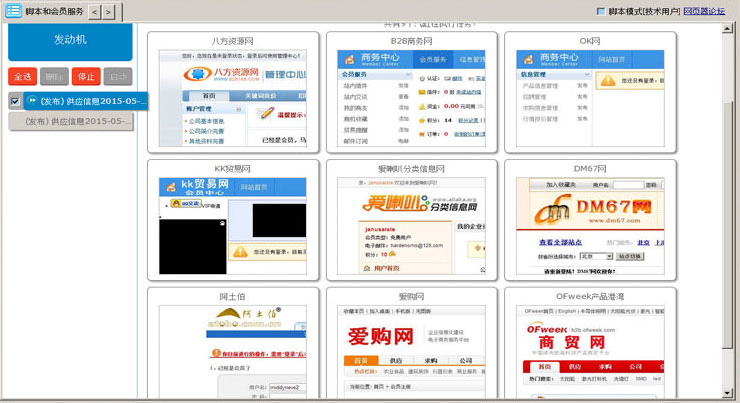
Task: Click the OFweek产品港湾 card title text
Action: pyautogui.click(x=590, y=296)
